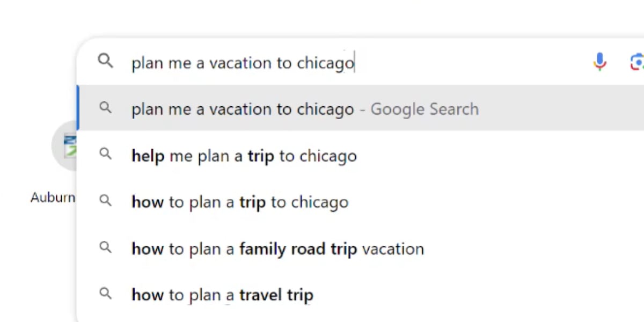
Task: Choose suggestion 'help me plan a trip to chicago'
Action: pos(244,156)
